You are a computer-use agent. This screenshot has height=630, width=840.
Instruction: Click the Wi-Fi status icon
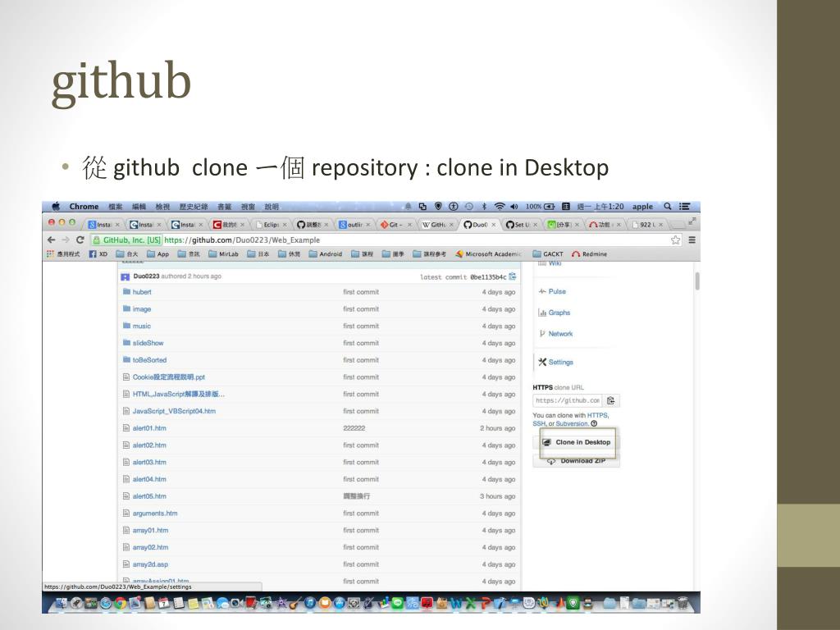click(x=500, y=206)
